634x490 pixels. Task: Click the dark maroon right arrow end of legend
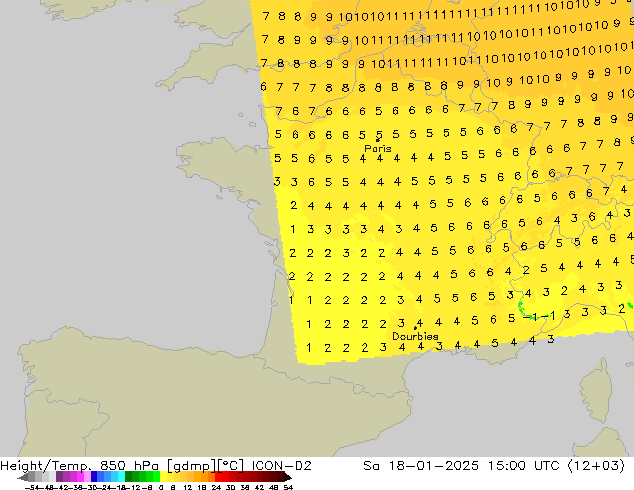[287, 477]
